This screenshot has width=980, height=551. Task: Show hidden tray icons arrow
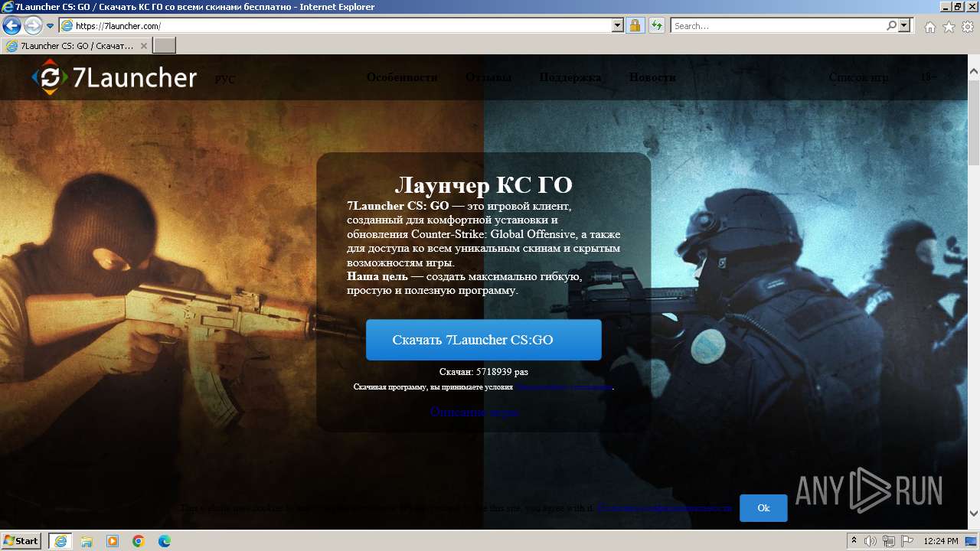pyautogui.click(x=854, y=540)
